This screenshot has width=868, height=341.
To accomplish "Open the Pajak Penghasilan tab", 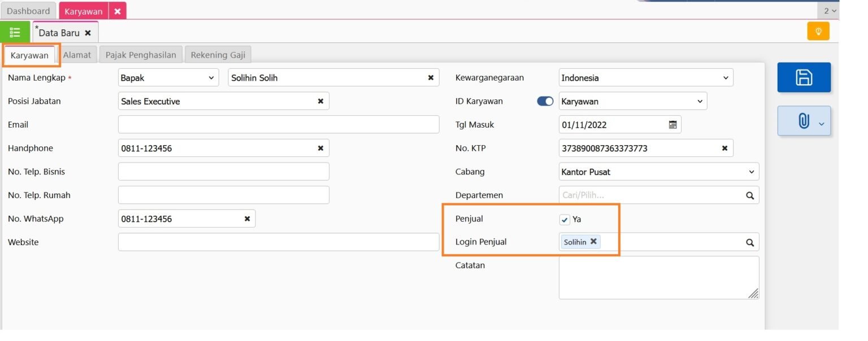I will [x=141, y=55].
